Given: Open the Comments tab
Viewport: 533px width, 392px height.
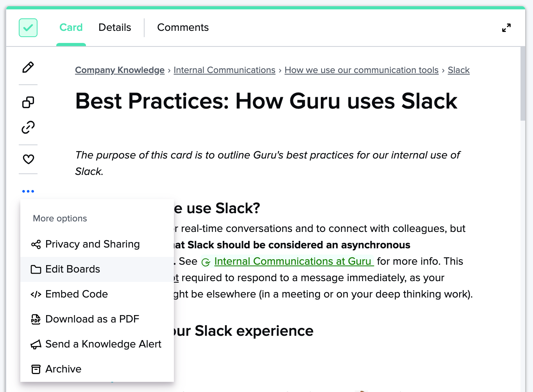Looking at the screenshot, I should pos(183,27).
